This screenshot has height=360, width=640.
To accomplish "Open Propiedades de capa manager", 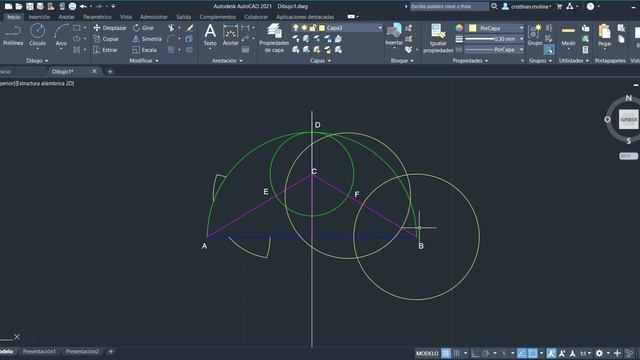I will [x=274, y=38].
